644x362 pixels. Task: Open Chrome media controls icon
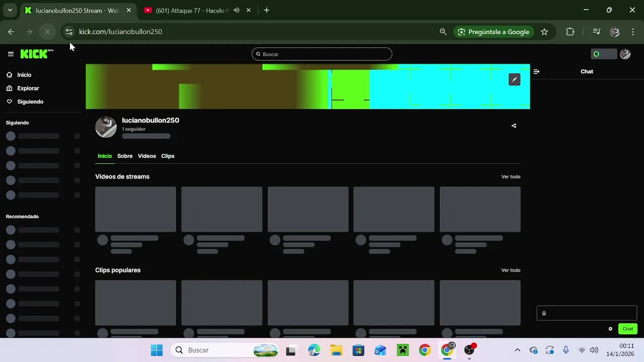597,32
